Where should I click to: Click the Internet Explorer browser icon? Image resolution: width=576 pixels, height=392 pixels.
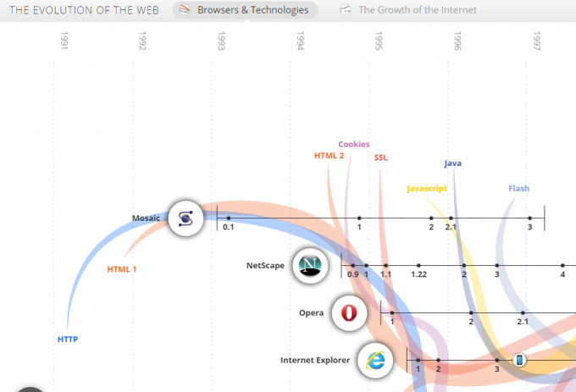pos(375,361)
